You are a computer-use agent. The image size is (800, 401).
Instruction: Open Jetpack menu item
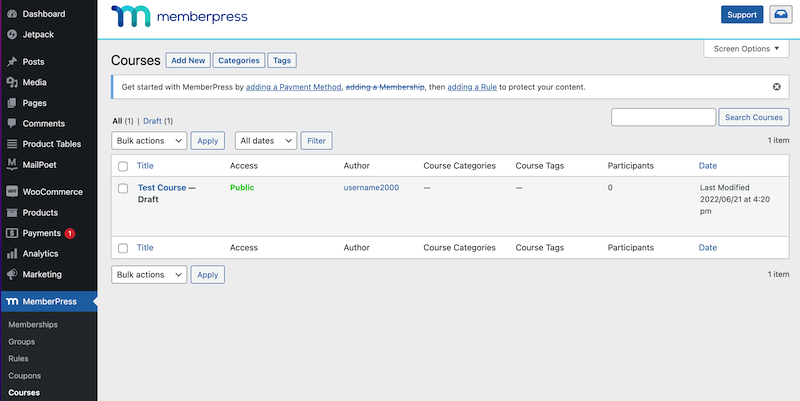38,34
